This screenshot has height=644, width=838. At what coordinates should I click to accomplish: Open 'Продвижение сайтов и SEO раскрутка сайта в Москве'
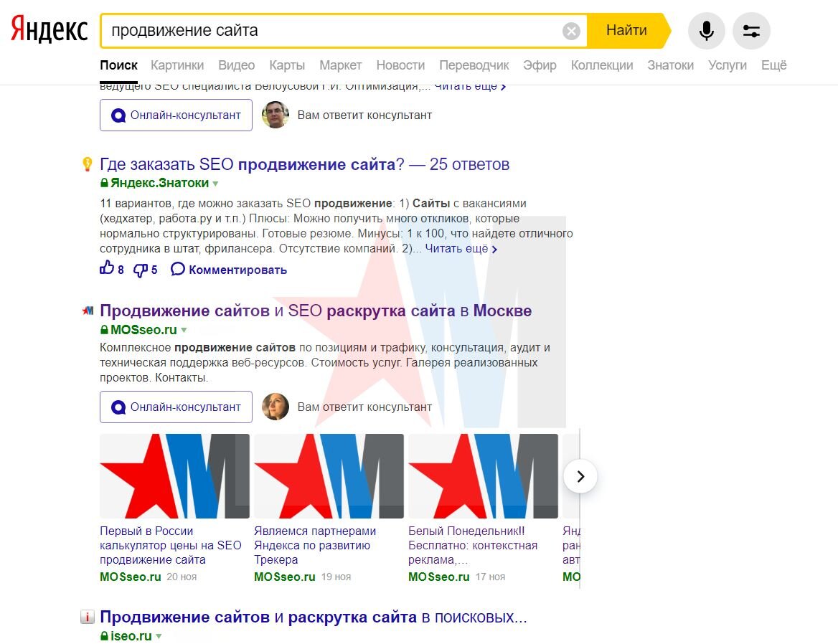pyautogui.click(x=316, y=311)
